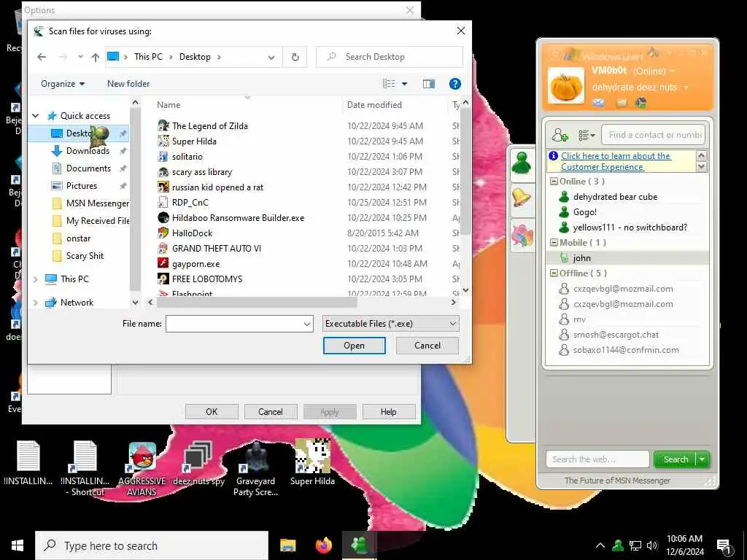The width and height of the screenshot is (747, 560).
Task: Open the Messenger butterfly tab
Action: click(x=522, y=236)
